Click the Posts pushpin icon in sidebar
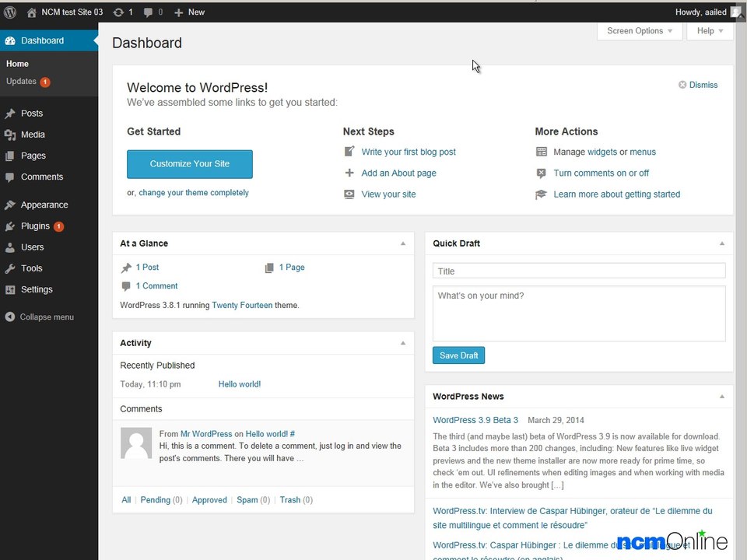Screen dimensions: 747x560 point(10,114)
